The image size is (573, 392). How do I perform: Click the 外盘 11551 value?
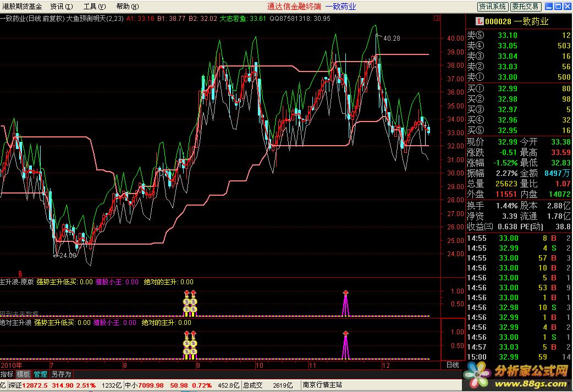point(506,195)
